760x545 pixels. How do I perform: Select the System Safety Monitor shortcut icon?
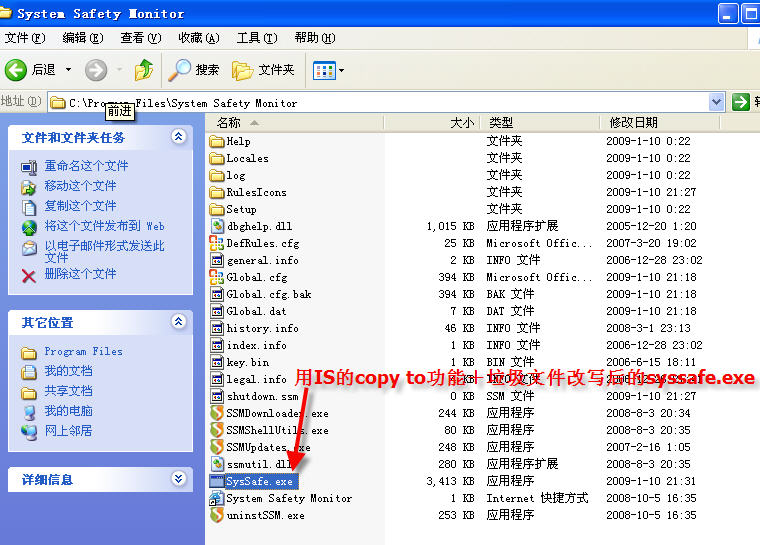[217, 498]
